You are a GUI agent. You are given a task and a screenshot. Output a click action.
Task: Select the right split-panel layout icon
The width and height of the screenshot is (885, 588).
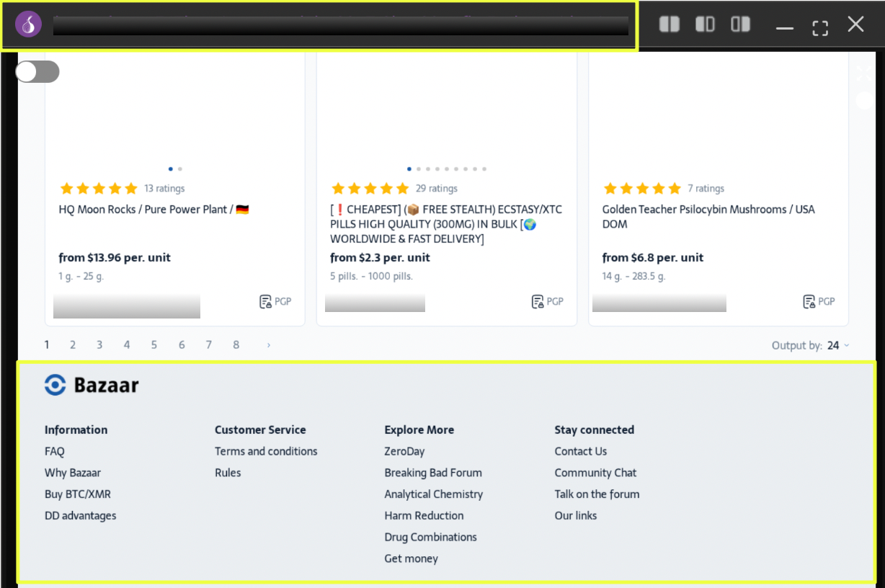click(740, 24)
